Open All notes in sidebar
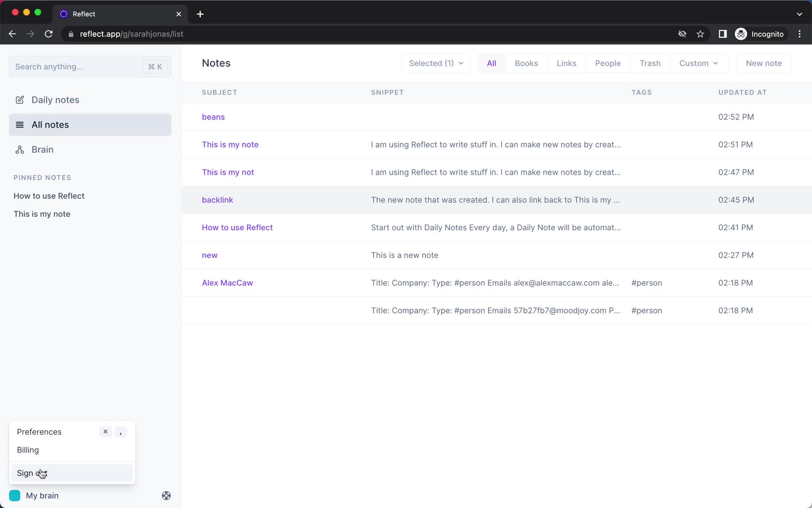Viewport: 812px width, 508px height. point(90,124)
